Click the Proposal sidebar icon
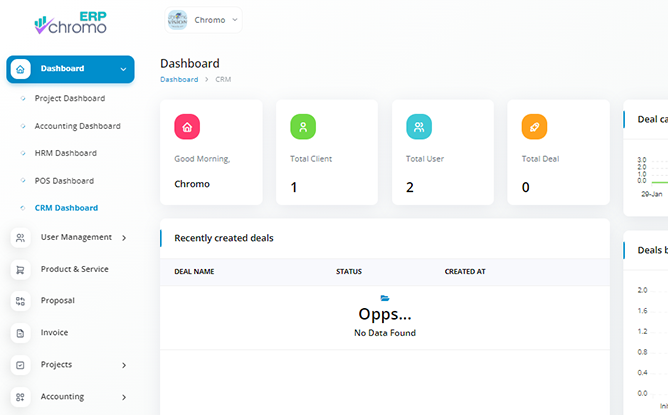Screen dimensions: 668x415 click(x=21, y=301)
